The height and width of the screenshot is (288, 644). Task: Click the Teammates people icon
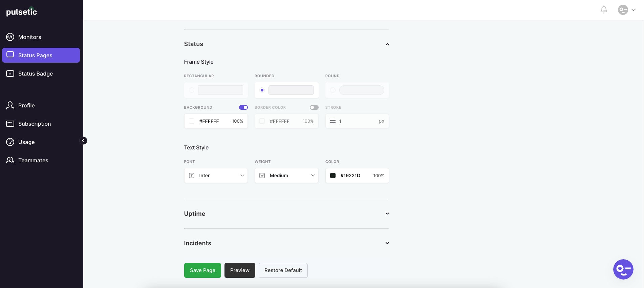point(10,160)
